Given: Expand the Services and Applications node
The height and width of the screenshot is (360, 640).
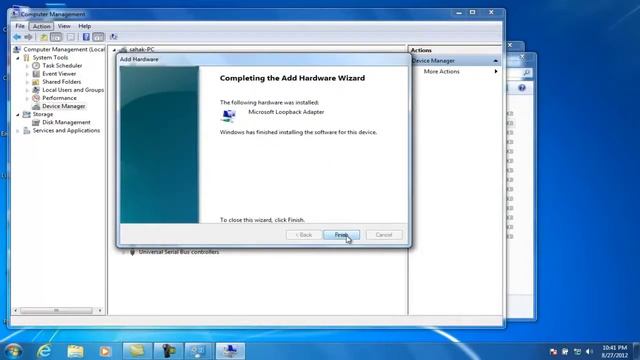Looking at the screenshot, I should coord(18,131).
